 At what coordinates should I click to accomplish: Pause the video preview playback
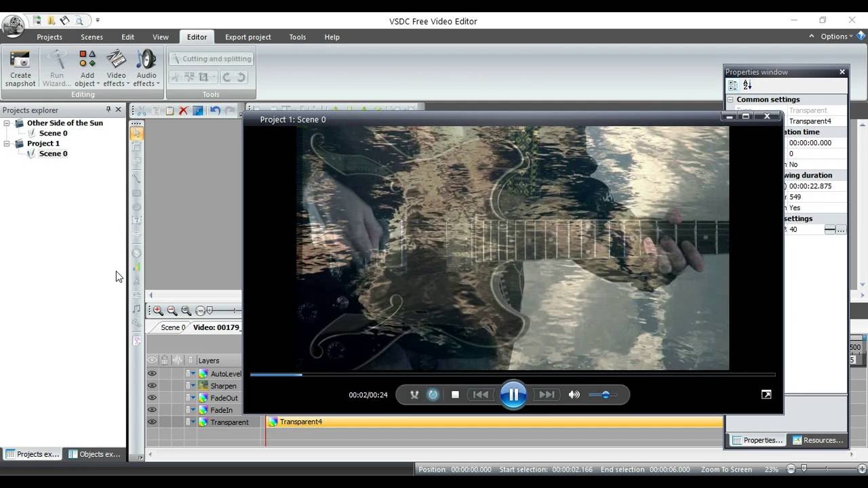pyautogui.click(x=513, y=394)
